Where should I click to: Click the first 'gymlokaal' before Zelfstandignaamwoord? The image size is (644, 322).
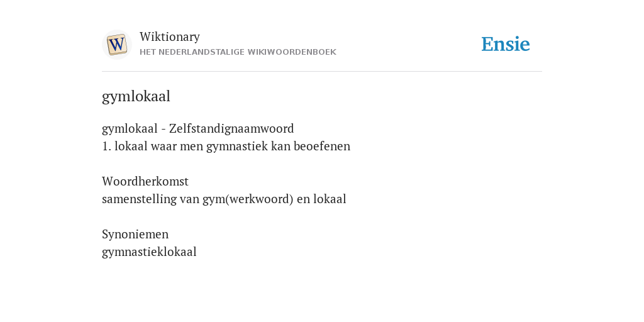click(x=130, y=129)
